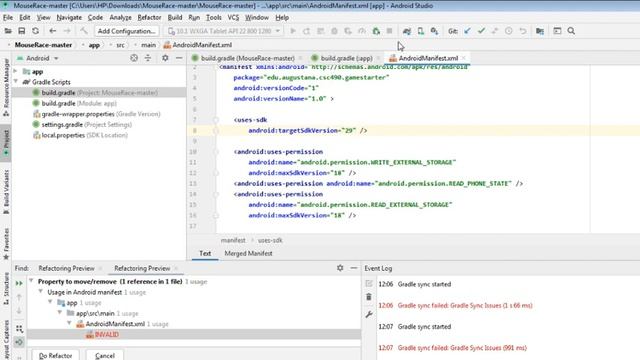
Task: Open the Android project view dropdown
Action: point(38,58)
